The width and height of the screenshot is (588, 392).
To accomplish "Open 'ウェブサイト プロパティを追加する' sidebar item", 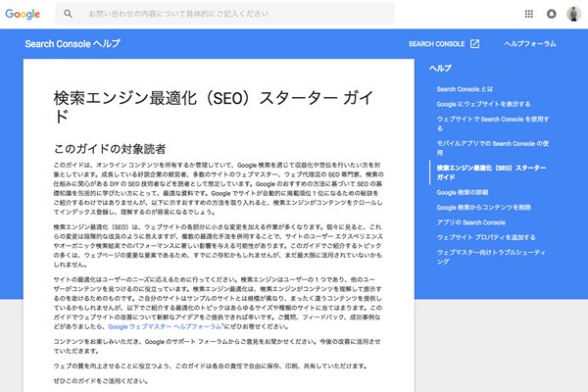I will (x=486, y=237).
